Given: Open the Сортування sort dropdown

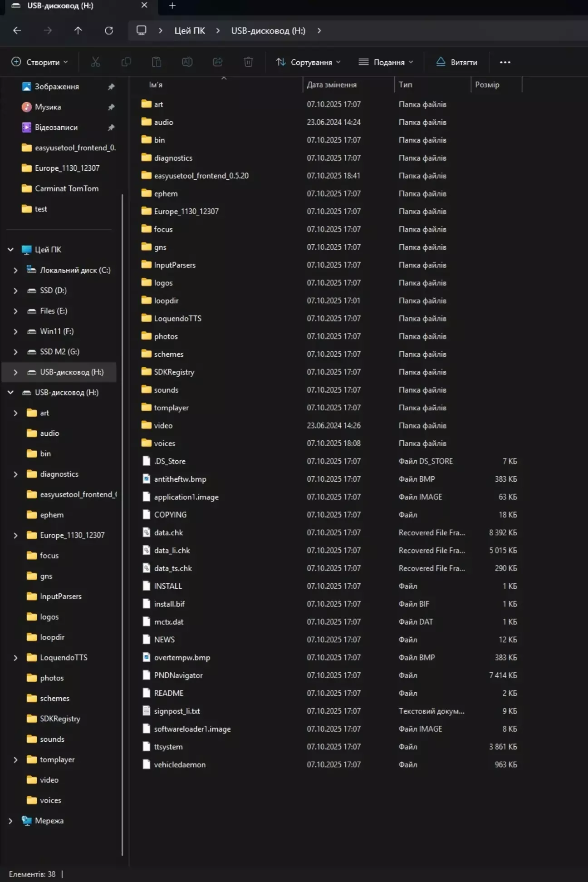Looking at the screenshot, I should (308, 62).
